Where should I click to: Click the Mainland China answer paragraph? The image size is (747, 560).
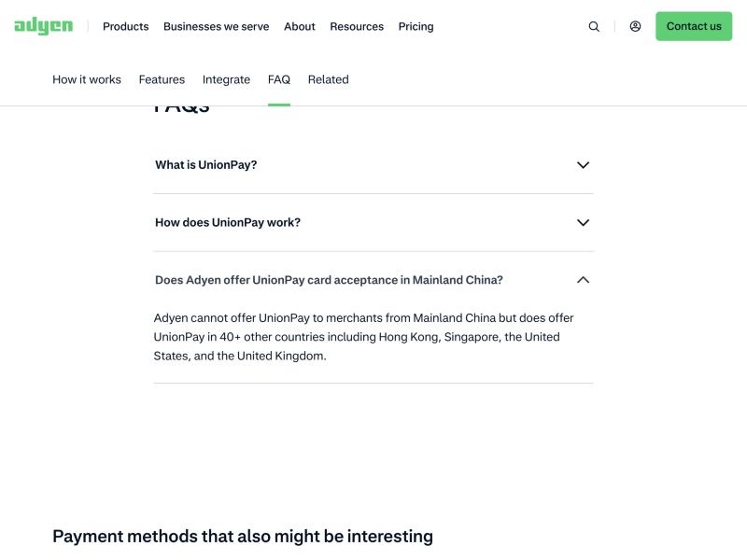(363, 337)
